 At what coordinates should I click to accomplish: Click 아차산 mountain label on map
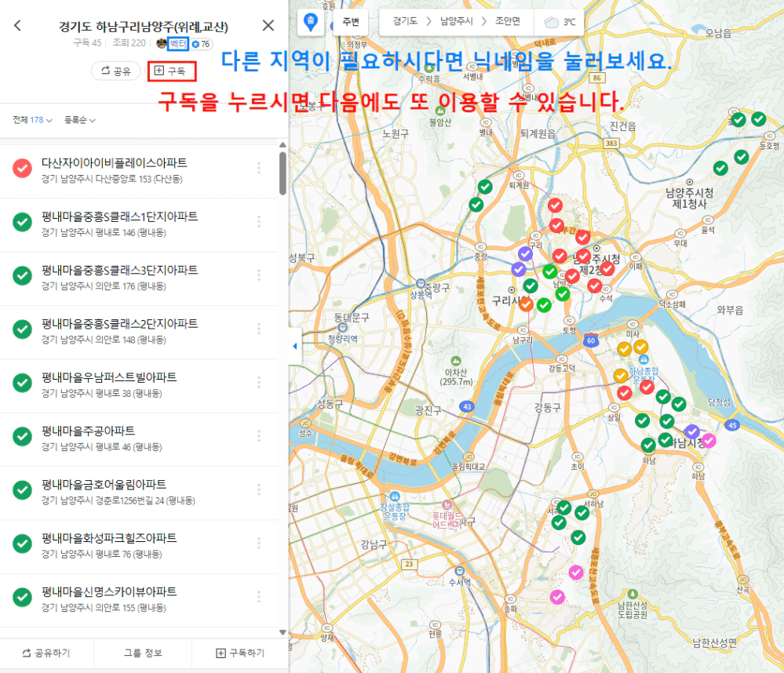pos(456,377)
